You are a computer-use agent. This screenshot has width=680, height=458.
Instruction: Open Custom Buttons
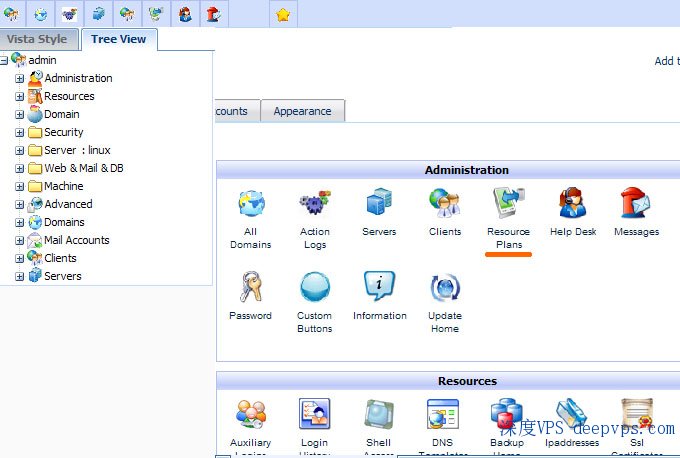click(315, 289)
